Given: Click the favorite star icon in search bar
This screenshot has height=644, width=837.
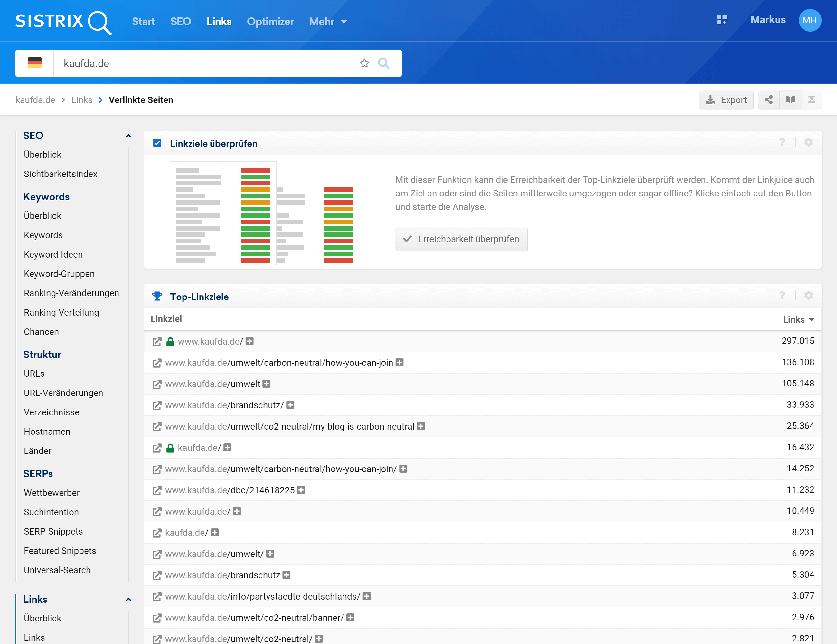Looking at the screenshot, I should pos(364,63).
